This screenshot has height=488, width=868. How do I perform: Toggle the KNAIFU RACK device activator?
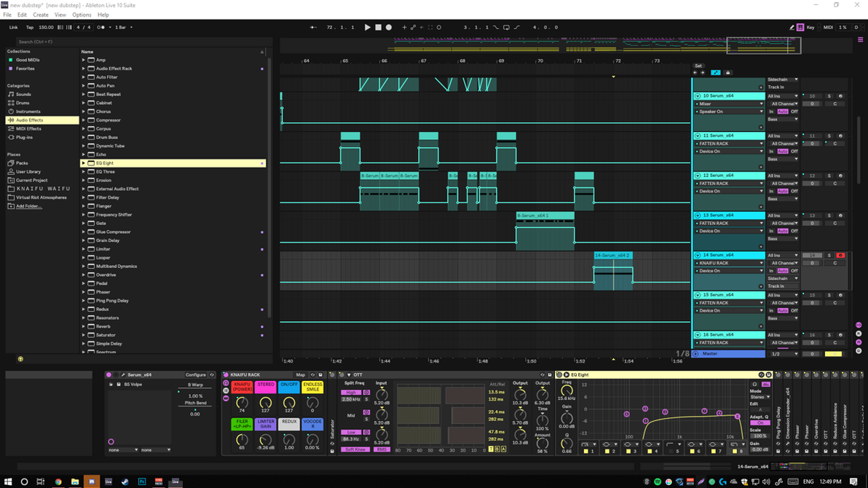click(226, 375)
